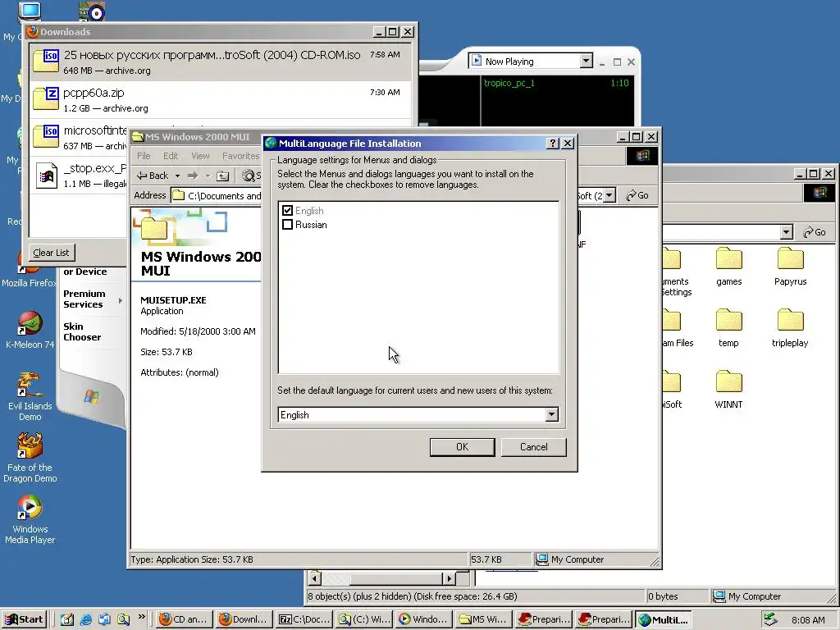
Task: Open K-Meleon 74 desktop shortcut
Action: point(30,330)
